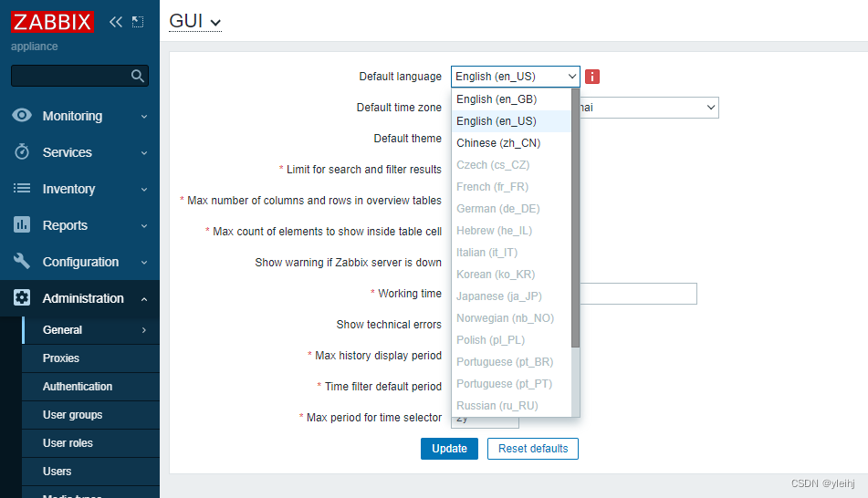This screenshot has width=868, height=498.
Task: Click the Reports chart icon
Action: [22, 225]
